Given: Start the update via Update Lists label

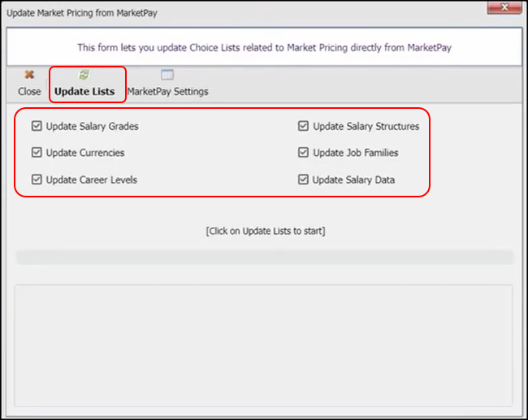Looking at the screenshot, I should point(84,92).
